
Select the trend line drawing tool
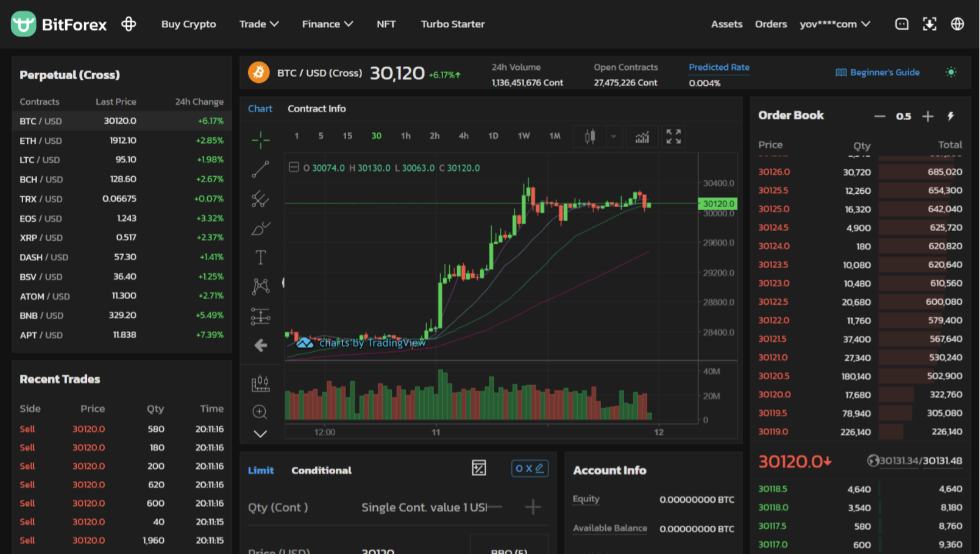[x=260, y=169]
